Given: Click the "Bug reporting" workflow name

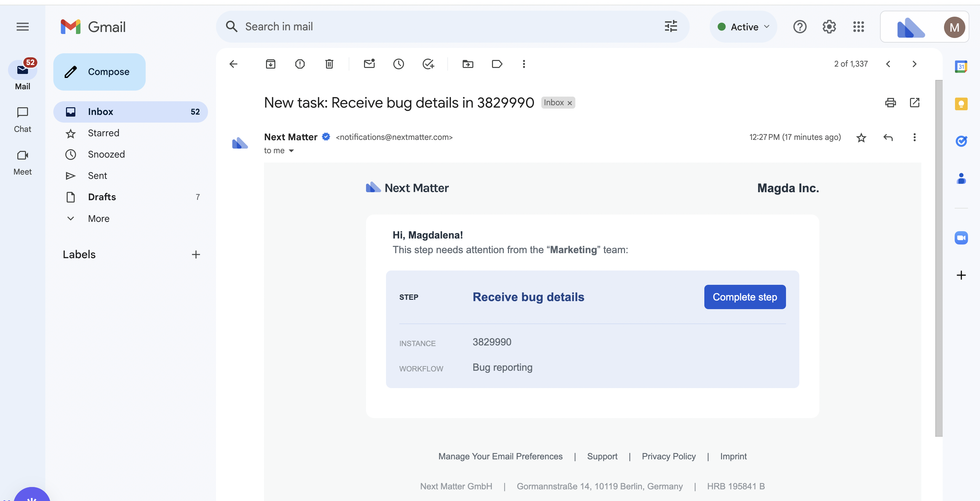Looking at the screenshot, I should (x=503, y=367).
